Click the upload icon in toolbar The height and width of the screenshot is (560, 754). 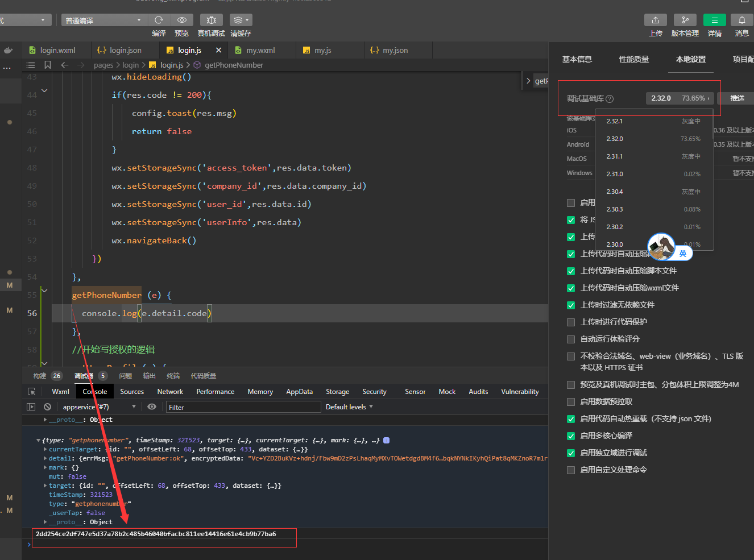[x=655, y=20]
